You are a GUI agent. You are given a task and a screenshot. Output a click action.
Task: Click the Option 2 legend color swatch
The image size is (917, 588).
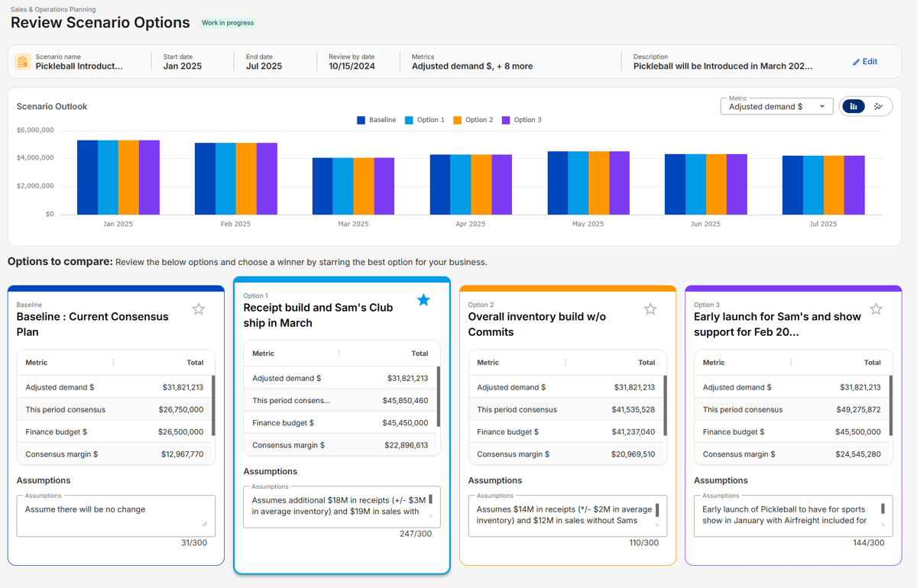(x=457, y=120)
